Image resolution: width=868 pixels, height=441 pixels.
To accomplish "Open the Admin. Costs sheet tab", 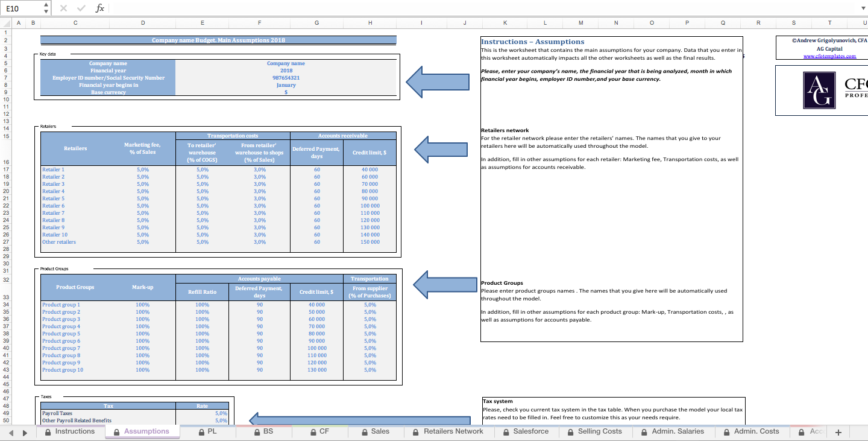I will click(x=752, y=431).
